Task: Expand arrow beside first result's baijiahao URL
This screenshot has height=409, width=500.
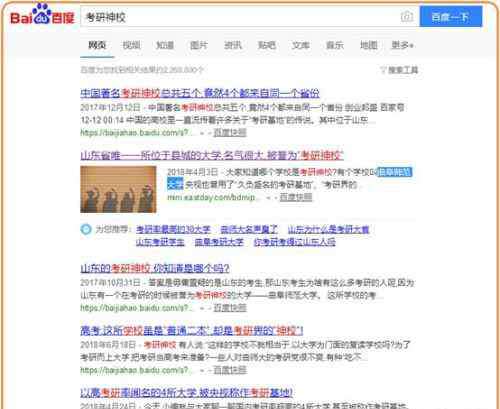Action: tap(201, 133)
